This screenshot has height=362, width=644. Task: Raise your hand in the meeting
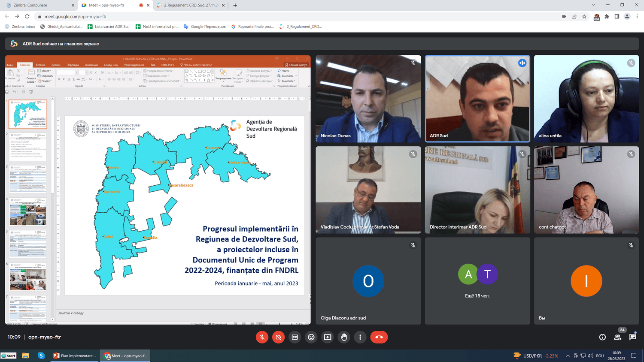344,337
